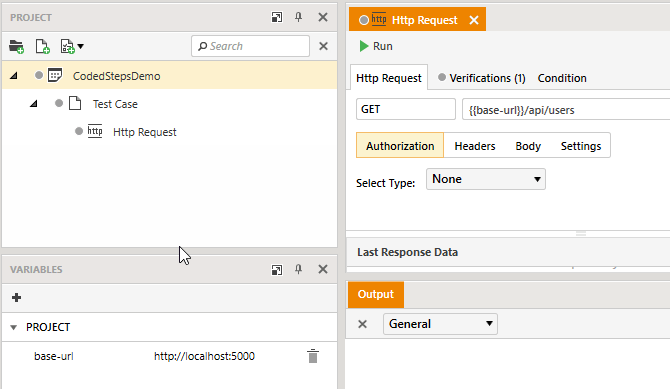Collapse the CodedStepsDemo tree node

(x=14, y=76)
